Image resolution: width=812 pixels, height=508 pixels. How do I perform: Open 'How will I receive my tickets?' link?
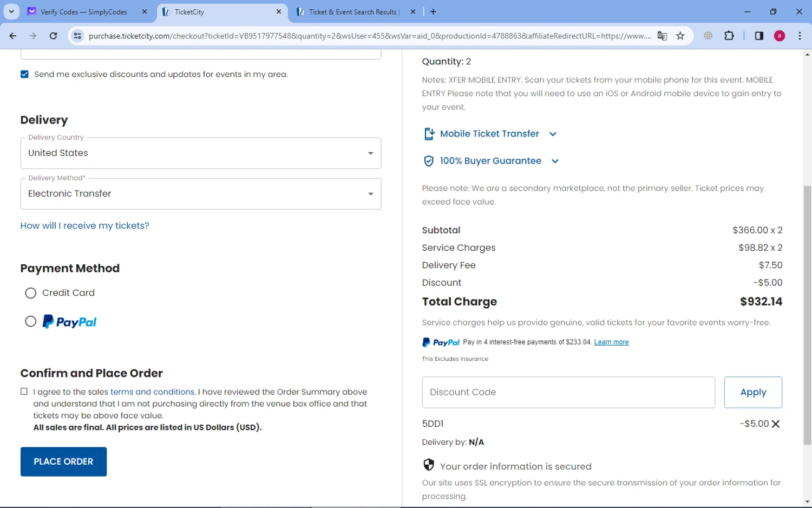(84, 226)
